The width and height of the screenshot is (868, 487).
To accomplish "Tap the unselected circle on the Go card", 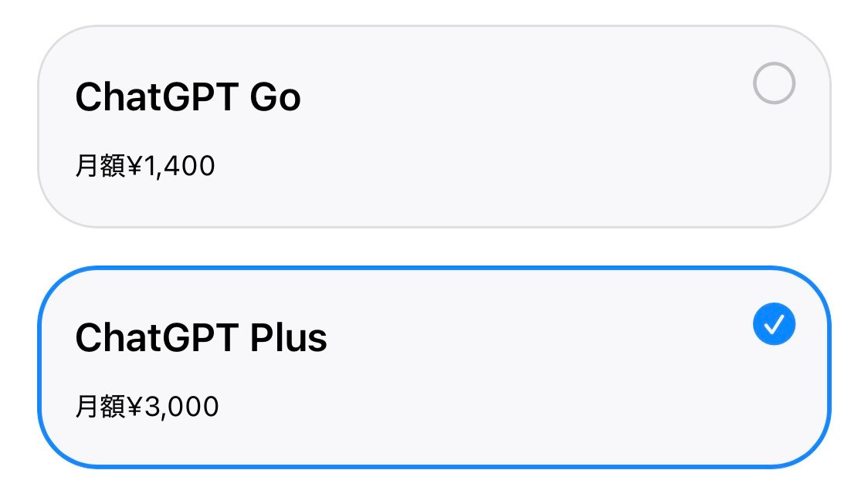I will tap(774, 83).
